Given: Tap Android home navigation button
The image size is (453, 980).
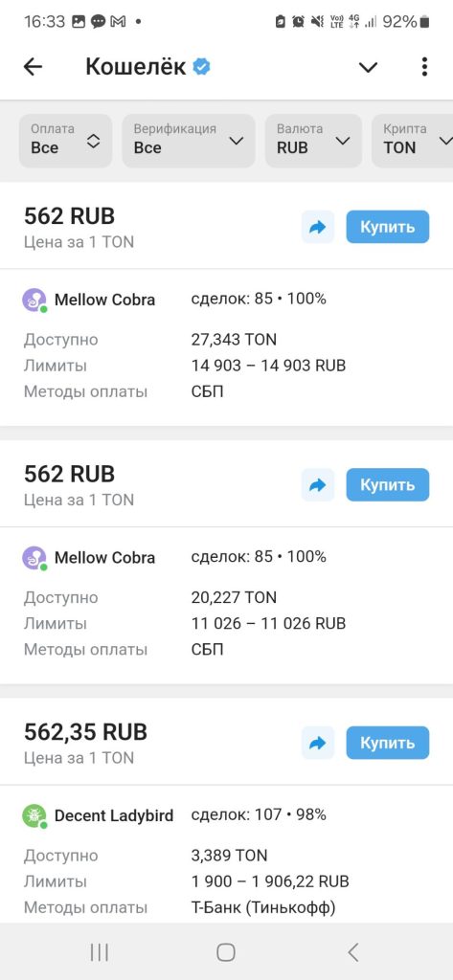Looking at the screenshot, I should pos(226,952).
